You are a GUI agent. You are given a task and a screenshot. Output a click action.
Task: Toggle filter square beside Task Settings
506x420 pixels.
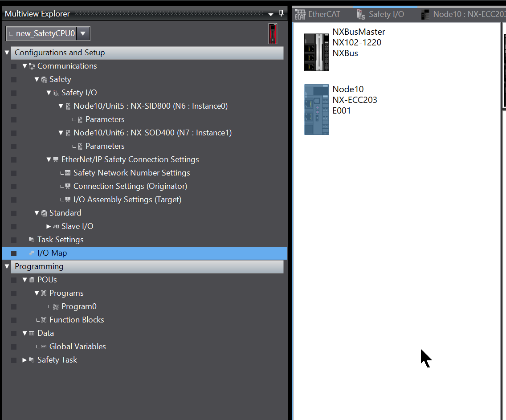pos(13,240)
